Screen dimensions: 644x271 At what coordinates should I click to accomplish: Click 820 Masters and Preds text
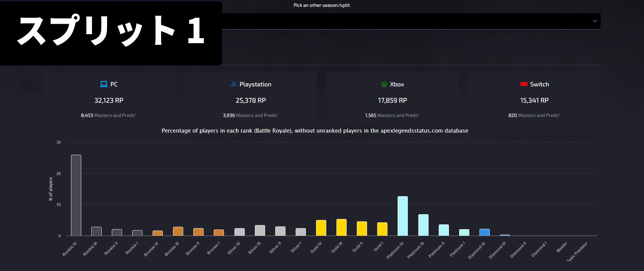(534, 115)
